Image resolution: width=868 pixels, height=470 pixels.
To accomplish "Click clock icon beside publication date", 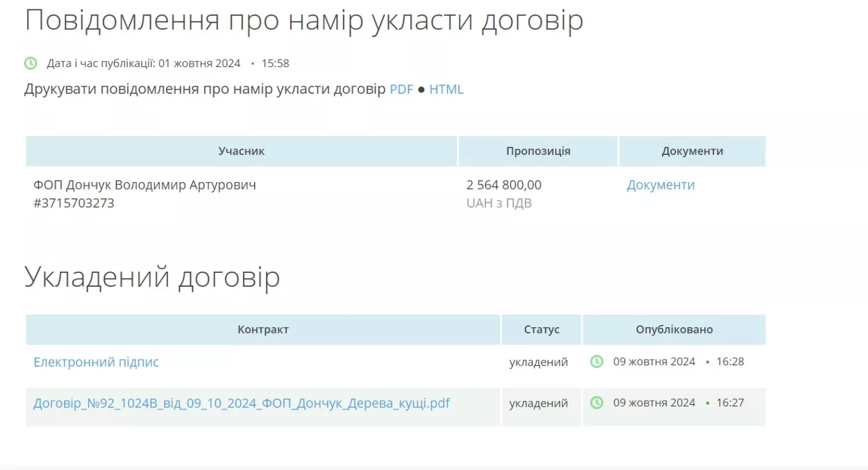I will coord(31,63).
